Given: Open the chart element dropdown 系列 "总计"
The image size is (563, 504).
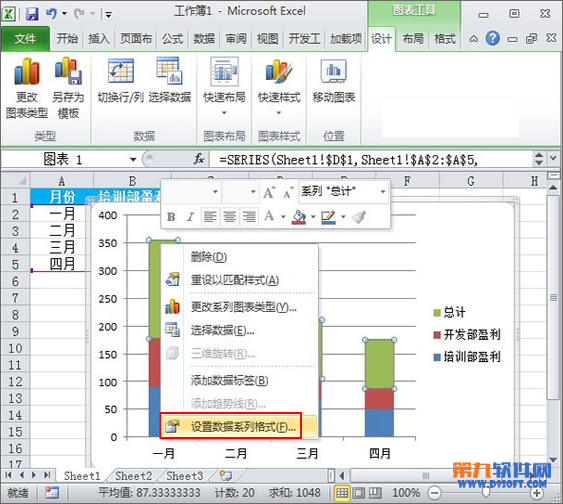Looking at the screenshot, I should [344, 191].
